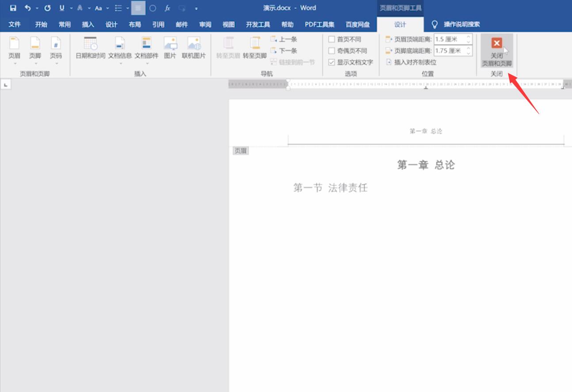
Task: Expand the underline style dropdown arrow
Action: click(71, 8)
